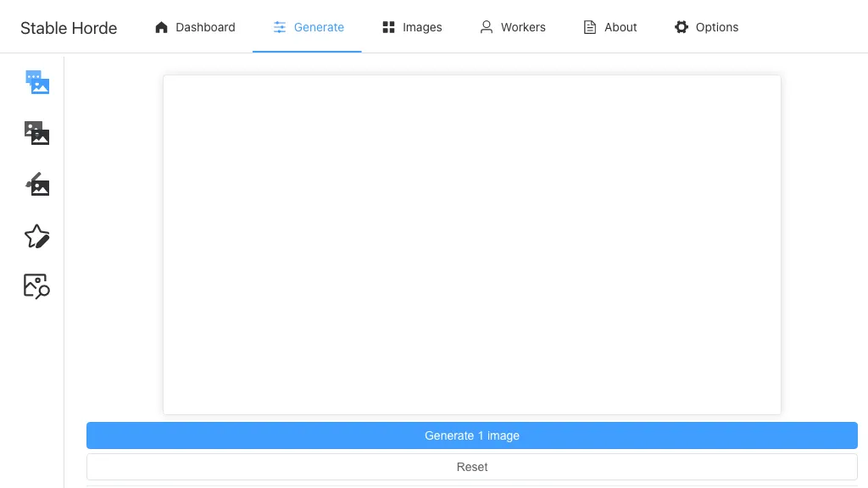The width and height of the screenshot is (868, 488).
Task: Select the image interrogation tool
Action: point(36,286)
